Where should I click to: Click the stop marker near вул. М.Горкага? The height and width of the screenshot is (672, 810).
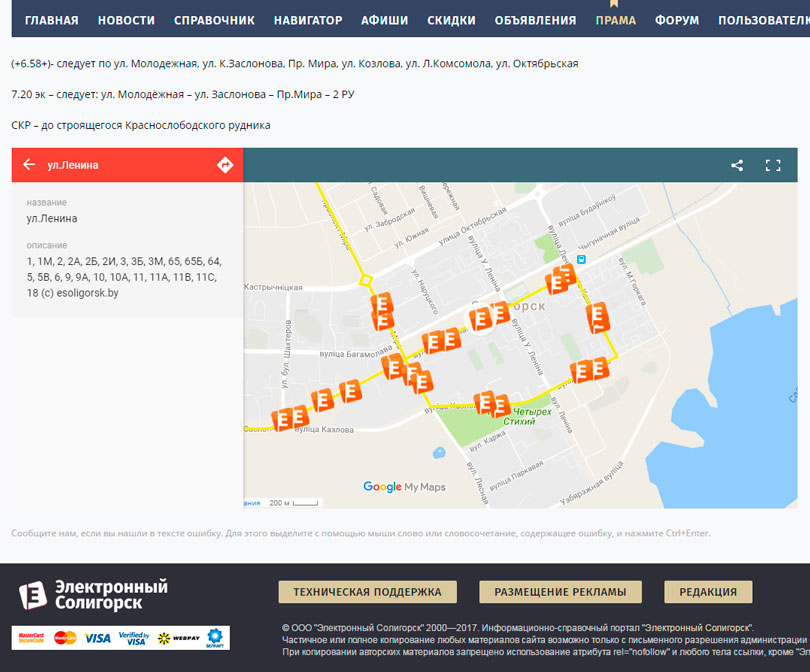[x=597, y=317]
